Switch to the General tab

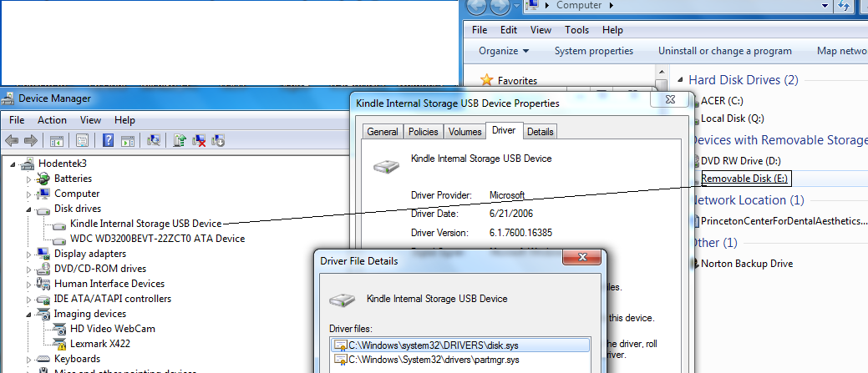click(x=383, y=132)
